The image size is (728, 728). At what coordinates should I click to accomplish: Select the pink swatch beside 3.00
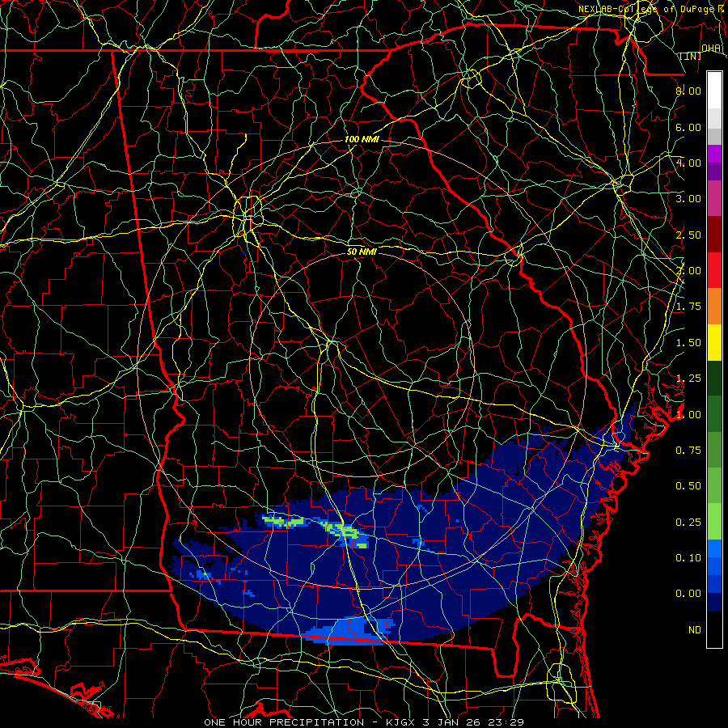click(x=714, y=199)
